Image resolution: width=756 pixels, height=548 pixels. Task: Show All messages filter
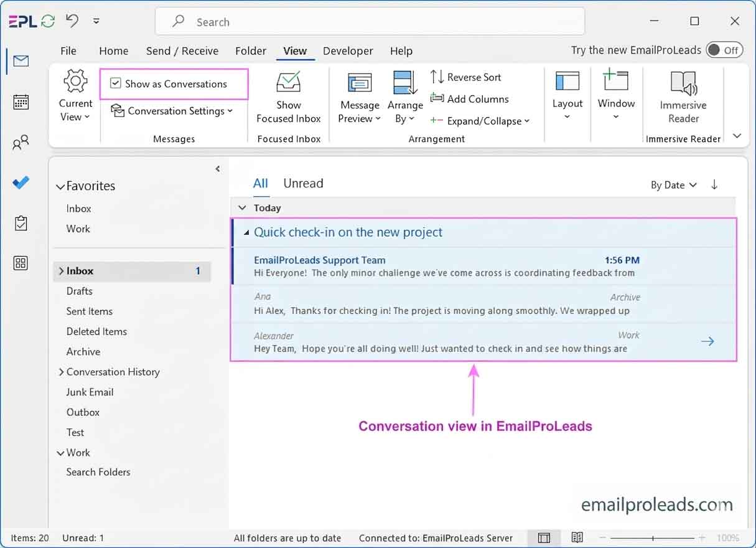pos(261,183)
